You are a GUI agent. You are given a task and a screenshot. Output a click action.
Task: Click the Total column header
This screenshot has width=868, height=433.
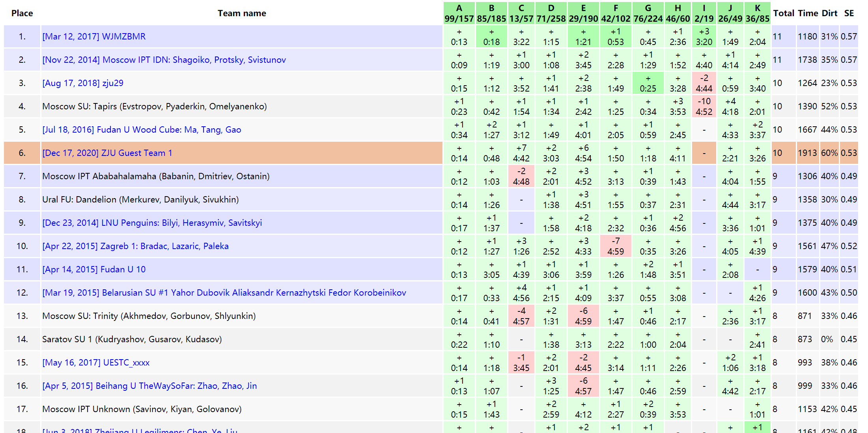point(784,13)
